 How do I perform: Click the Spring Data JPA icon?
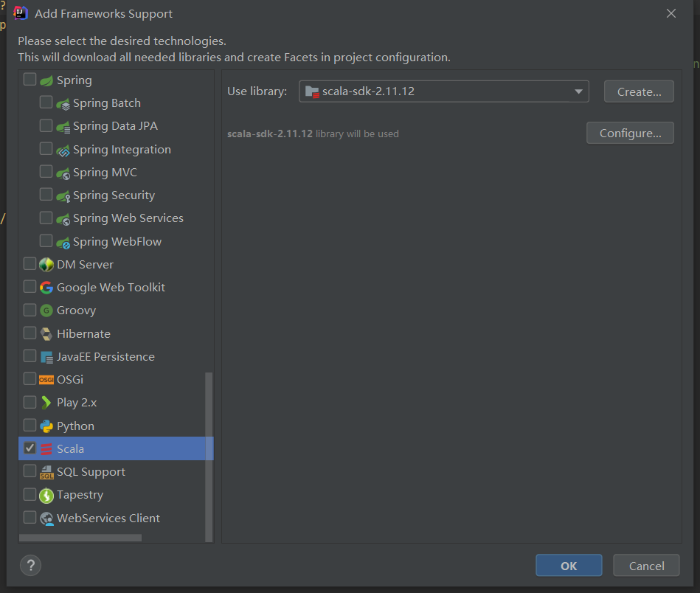click(63, 127)
